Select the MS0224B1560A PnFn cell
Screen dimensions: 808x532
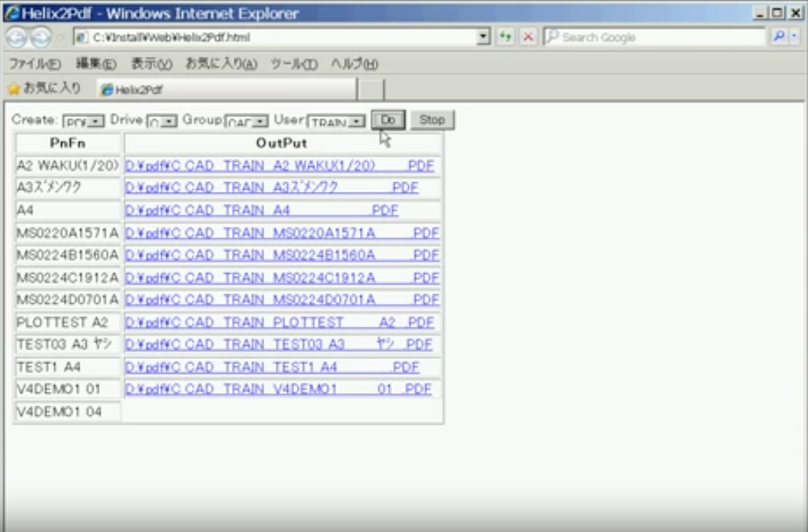click(x=68, y=255)
